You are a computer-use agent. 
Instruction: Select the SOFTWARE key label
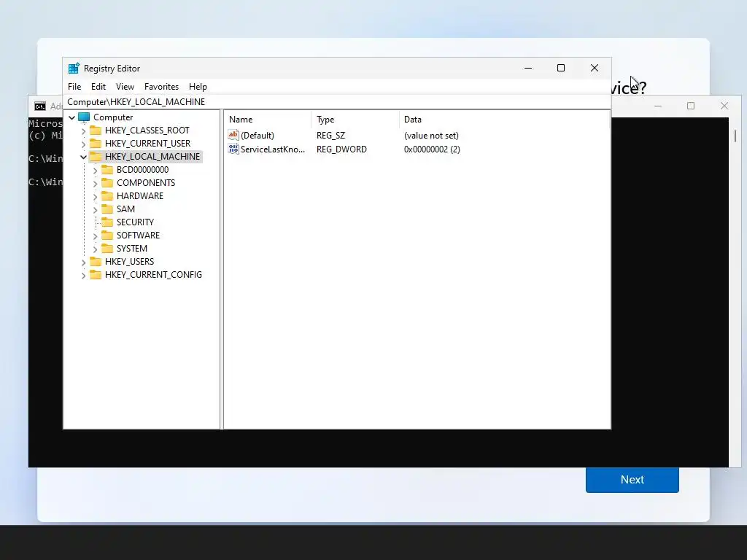pyautogui.click(x=138, y=236)
